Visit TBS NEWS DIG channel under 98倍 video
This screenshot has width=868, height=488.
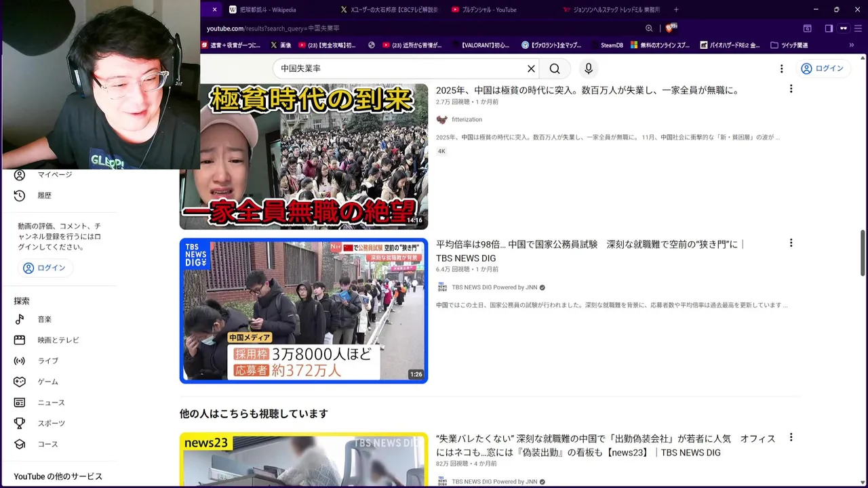click(494, 287)
